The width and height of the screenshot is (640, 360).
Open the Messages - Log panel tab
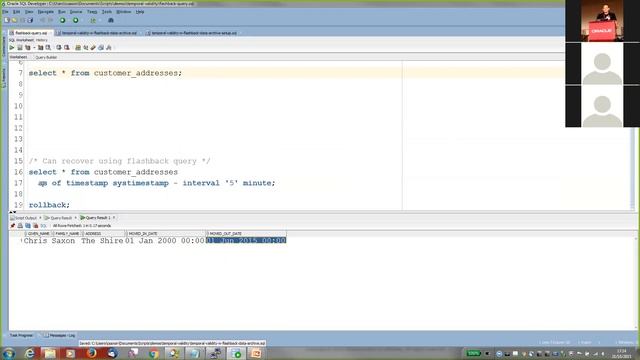(60, 336)
